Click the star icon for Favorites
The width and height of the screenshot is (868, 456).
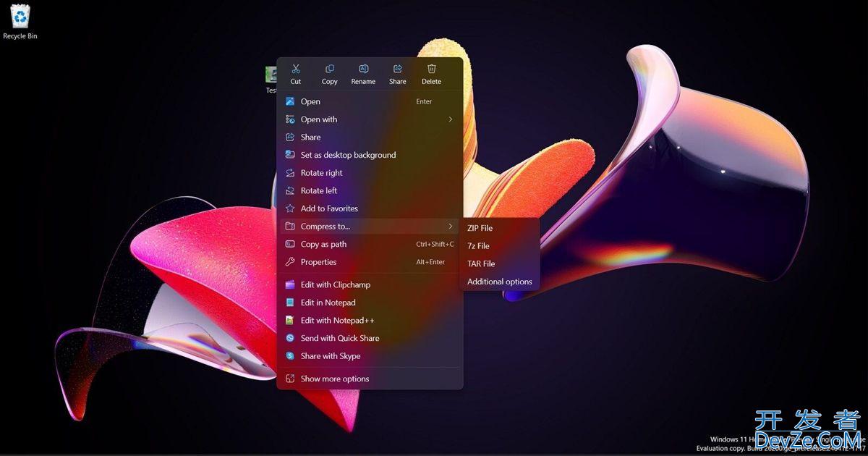click(290, 208)
